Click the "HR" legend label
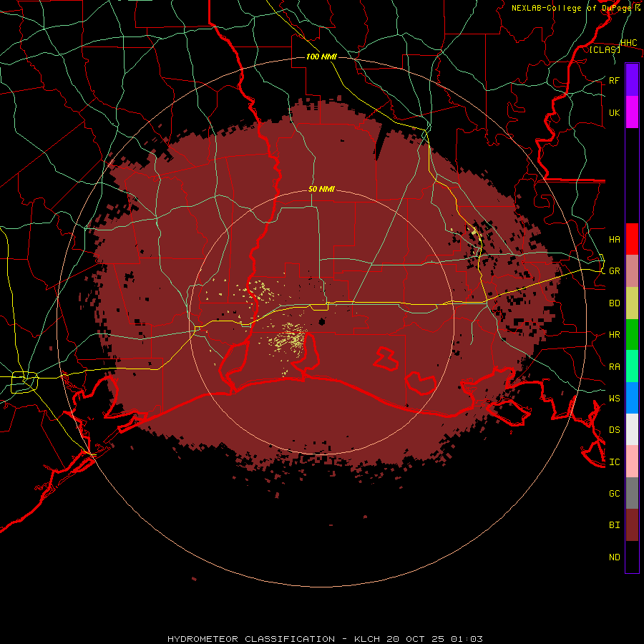The height and width of the screenshot is (644, 644). point(614,335)
